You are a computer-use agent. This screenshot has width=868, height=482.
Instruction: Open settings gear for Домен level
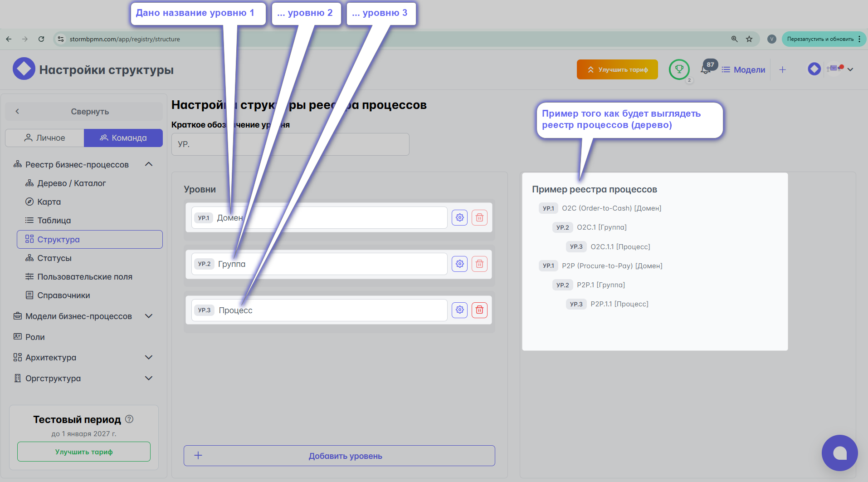[x=459, y=218]
